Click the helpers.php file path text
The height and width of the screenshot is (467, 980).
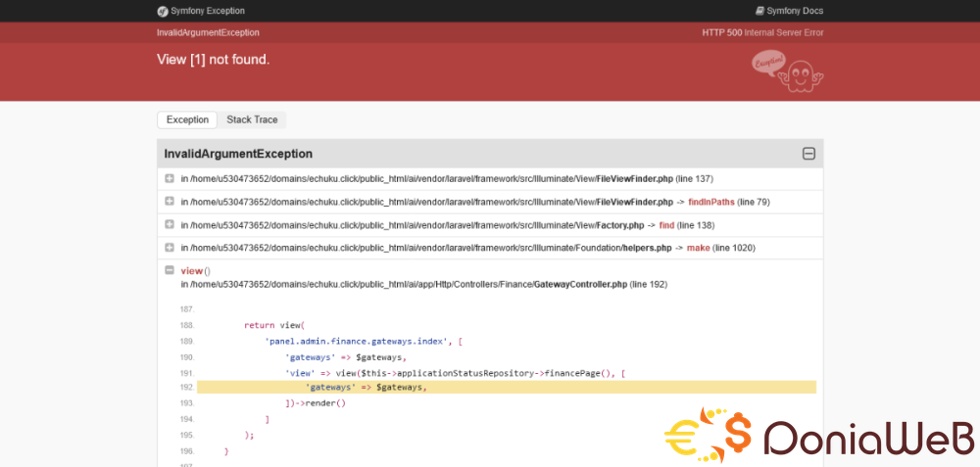(426, 248)
